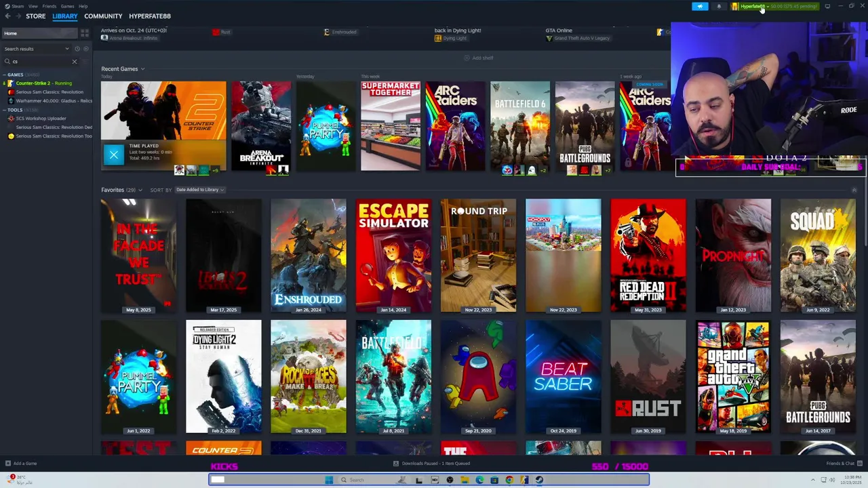This screenshot has width=868, height=488.
Task: Open the Favorites shelf dropdown
Action: point(140,190)
